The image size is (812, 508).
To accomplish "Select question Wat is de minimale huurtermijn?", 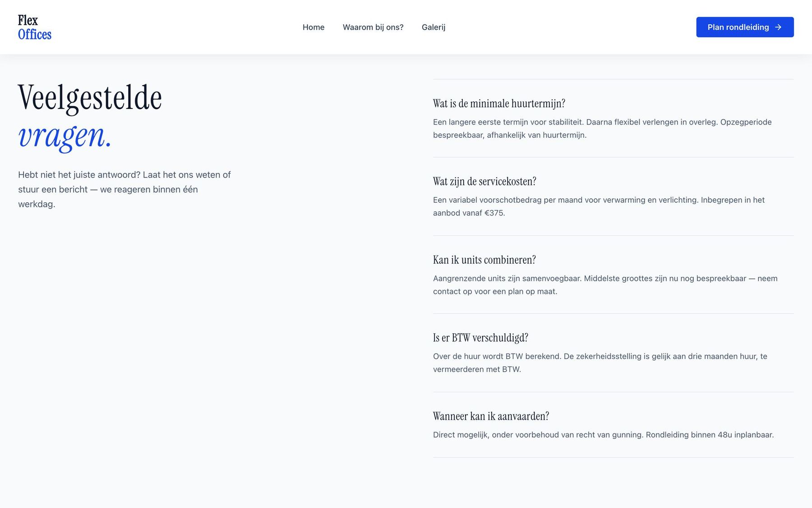I will (x=499, y=103).
